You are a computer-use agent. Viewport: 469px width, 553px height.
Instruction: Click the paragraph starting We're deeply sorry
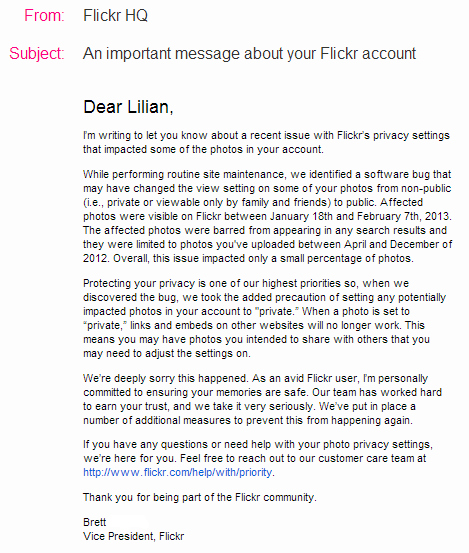(262, 399)
